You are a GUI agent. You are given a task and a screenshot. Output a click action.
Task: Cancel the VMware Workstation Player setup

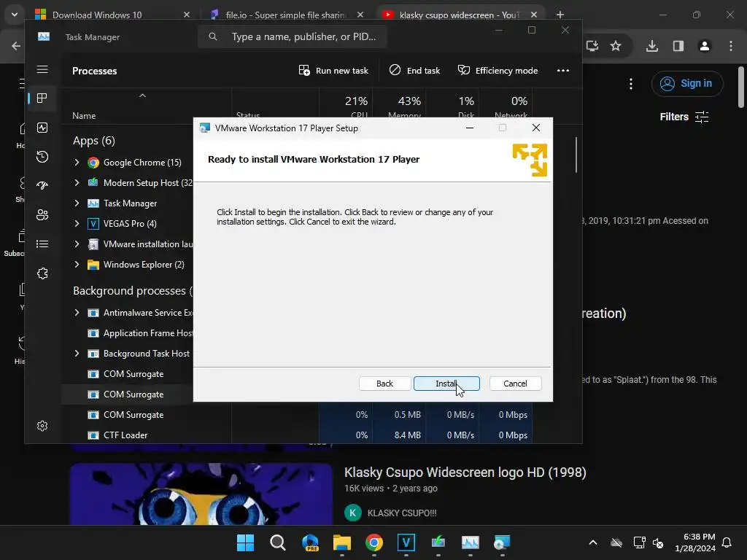coord(515,384)
